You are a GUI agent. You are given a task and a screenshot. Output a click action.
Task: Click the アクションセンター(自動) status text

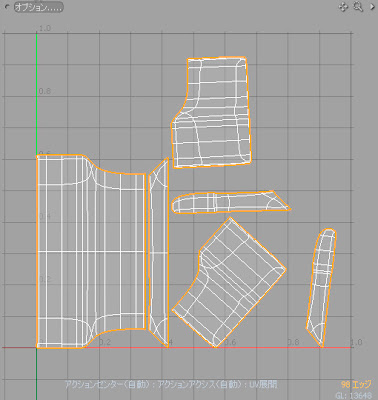coord(107,384)
